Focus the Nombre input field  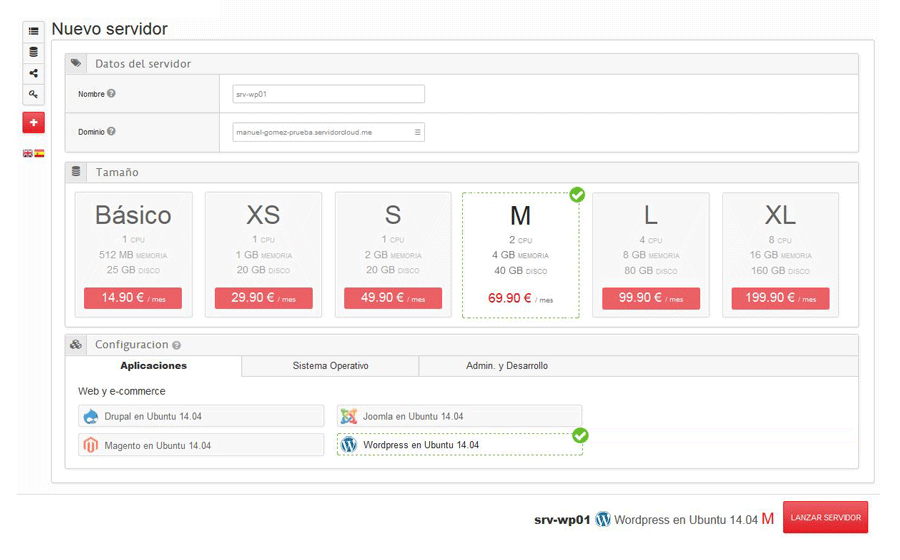pyautogui.click(x=328, y=94)
